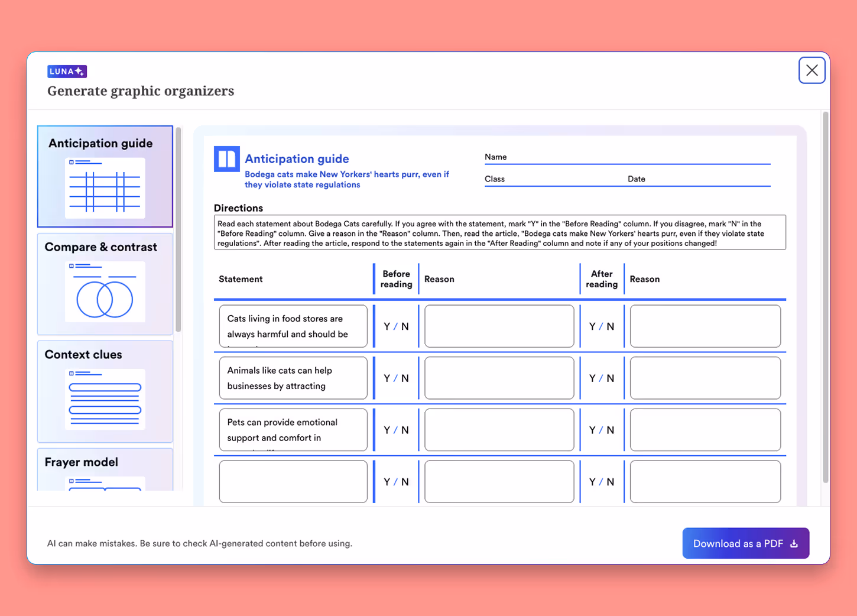Click the Context clues lines thumbnail

point(105,399)
